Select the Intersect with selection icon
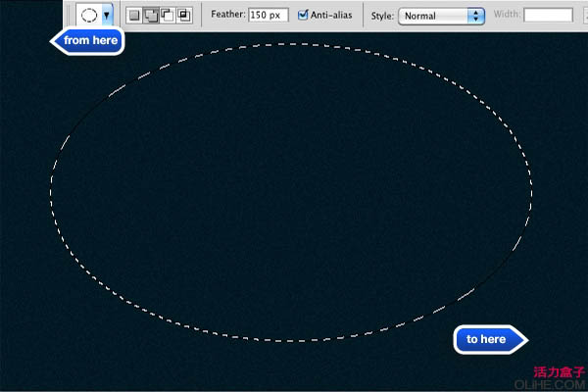The height and width of the screenshot is (392, 588). point(183,16)
